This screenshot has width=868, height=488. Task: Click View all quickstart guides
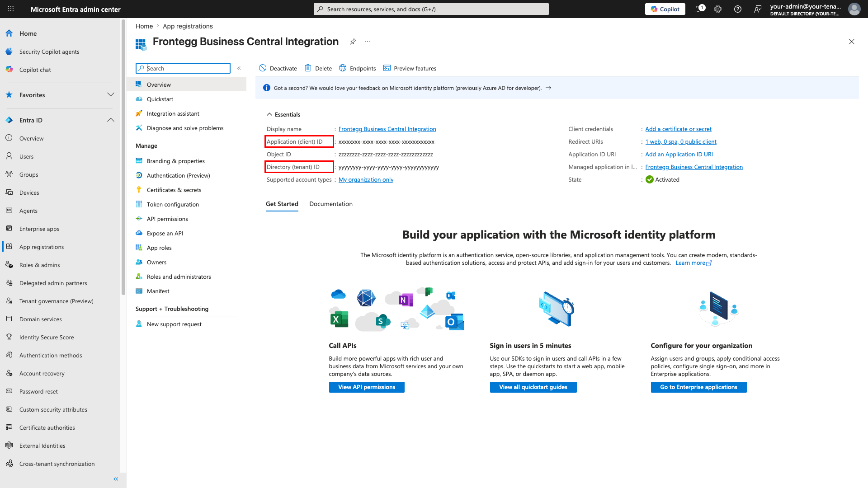pos(533,387)
